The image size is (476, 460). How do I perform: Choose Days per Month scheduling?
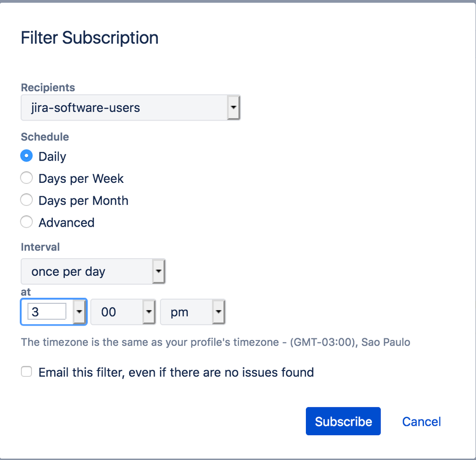27,200
